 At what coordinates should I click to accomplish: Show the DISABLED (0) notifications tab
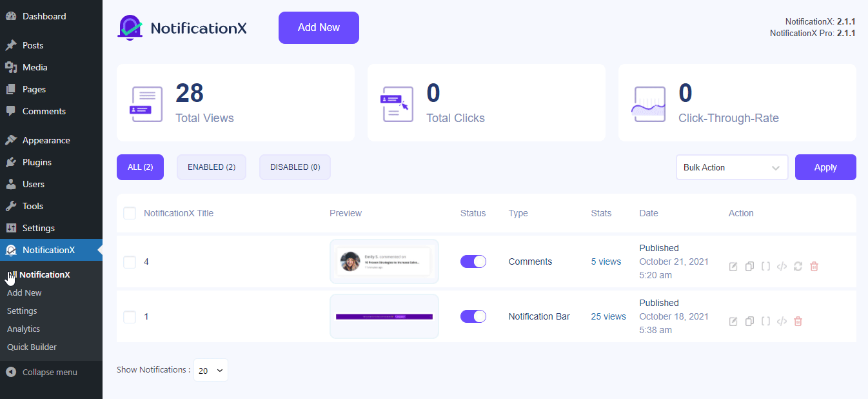295,167
